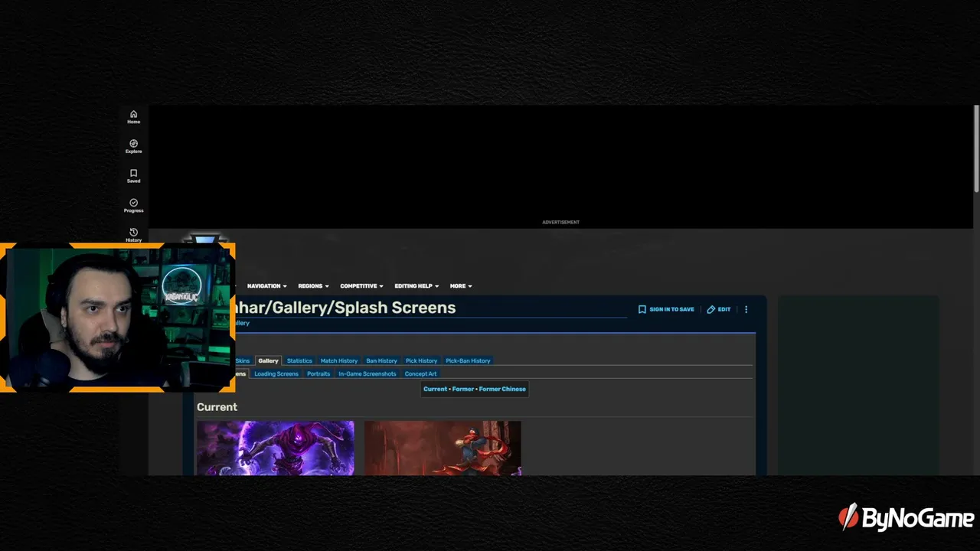Open History in the wiki sidebar
Viewport: 980px width, 551px height.
pos(133,235)
